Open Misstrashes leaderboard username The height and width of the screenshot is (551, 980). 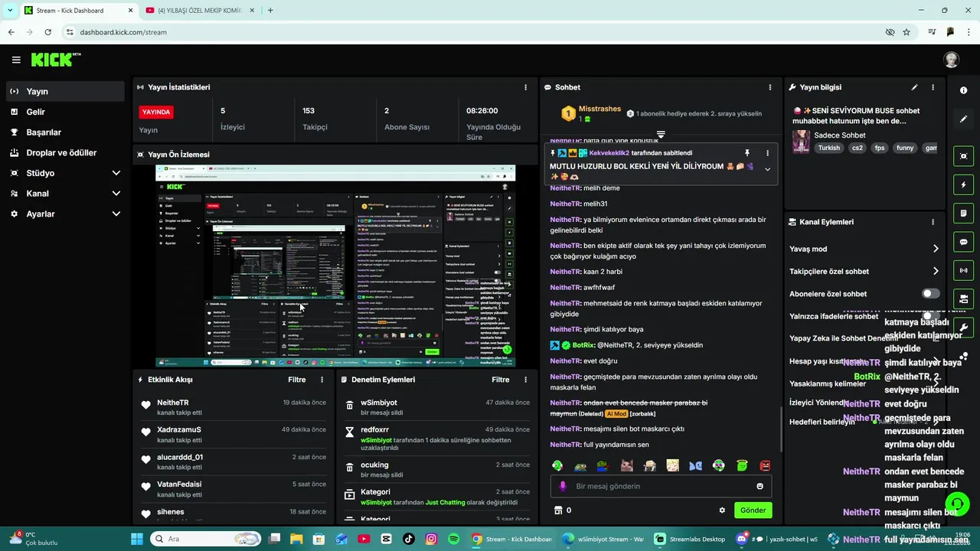(599, 109)
